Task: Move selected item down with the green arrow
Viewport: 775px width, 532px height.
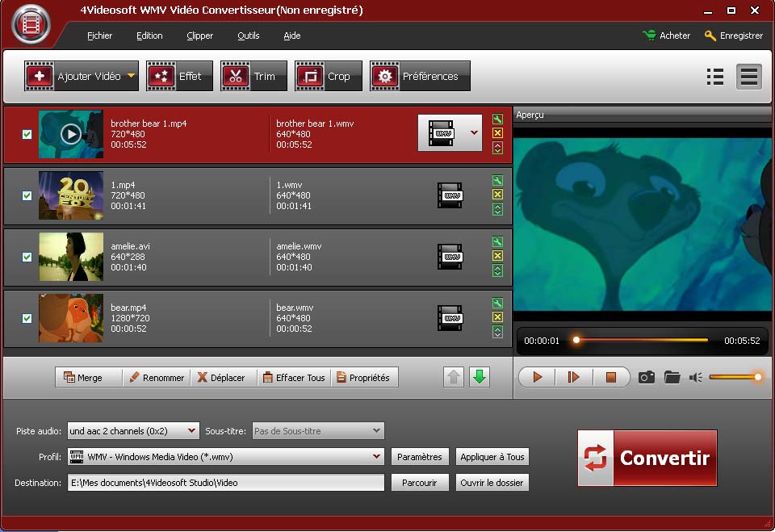Action: [x=480, y=377]
